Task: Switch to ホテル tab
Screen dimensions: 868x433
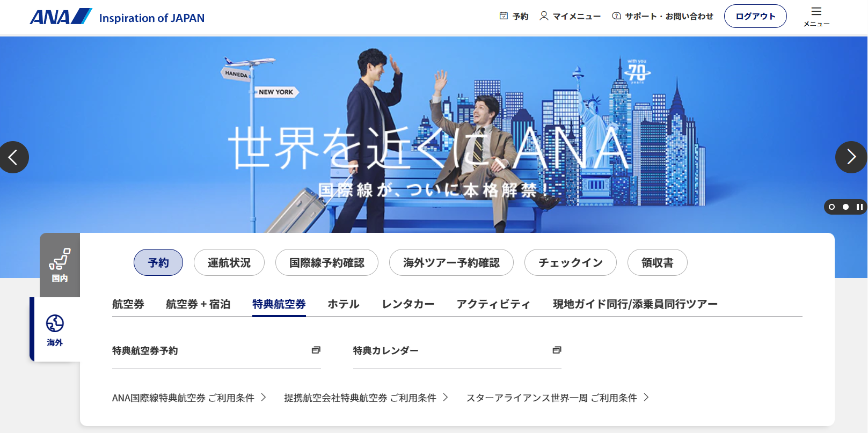Action: [344, 304]
